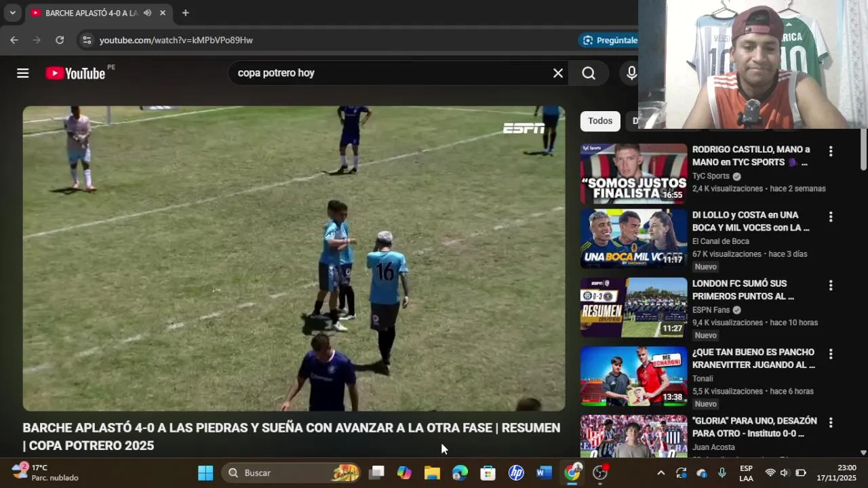
Task: Open the YouTube hamburger guide menu
Action: pos(23,73)
